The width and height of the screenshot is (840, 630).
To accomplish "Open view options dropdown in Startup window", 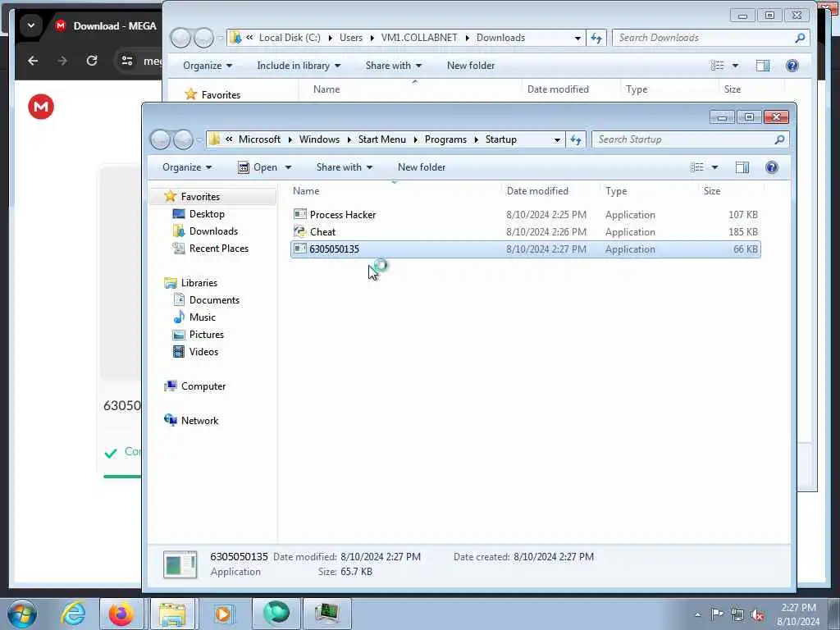I will (x=714, y=167).
